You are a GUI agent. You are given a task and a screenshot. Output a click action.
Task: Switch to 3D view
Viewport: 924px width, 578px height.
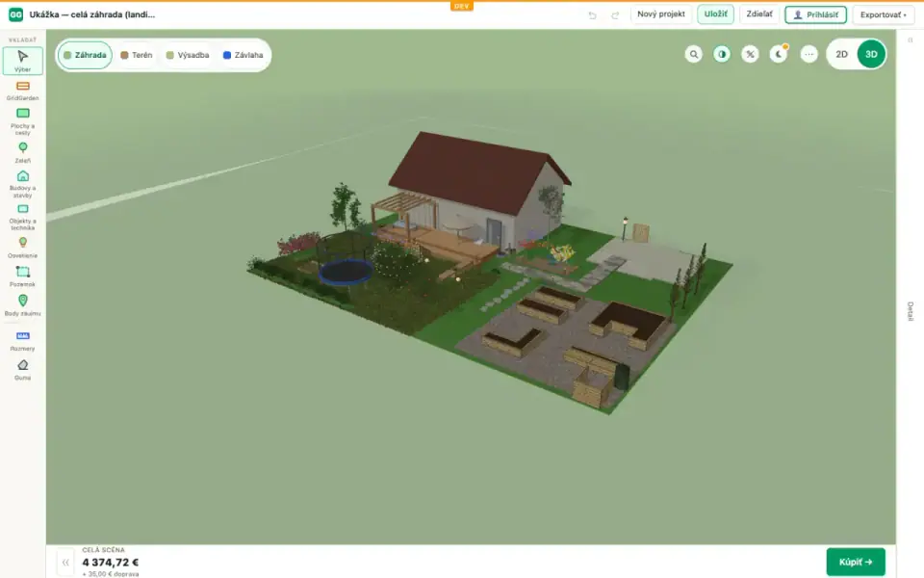point(872,54)
